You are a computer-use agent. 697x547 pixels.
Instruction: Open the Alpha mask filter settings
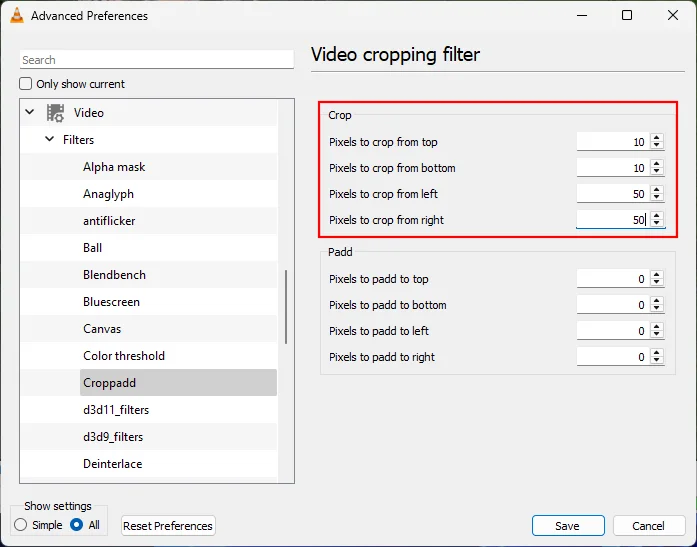coord(114,167)
